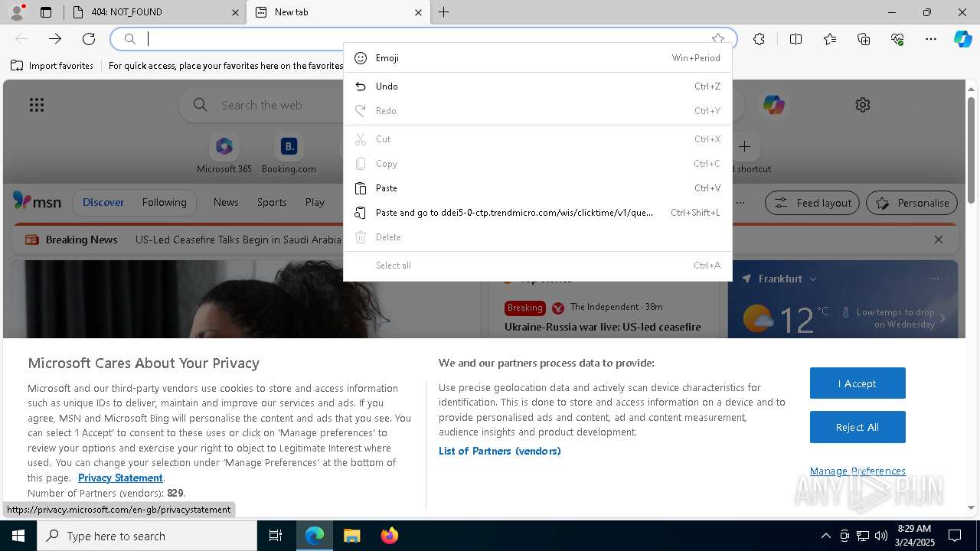The height and width of the screenshot is (551, 980).
Task: Click Import favorites in the bookmarks bar
Action: tap(52, 66)
